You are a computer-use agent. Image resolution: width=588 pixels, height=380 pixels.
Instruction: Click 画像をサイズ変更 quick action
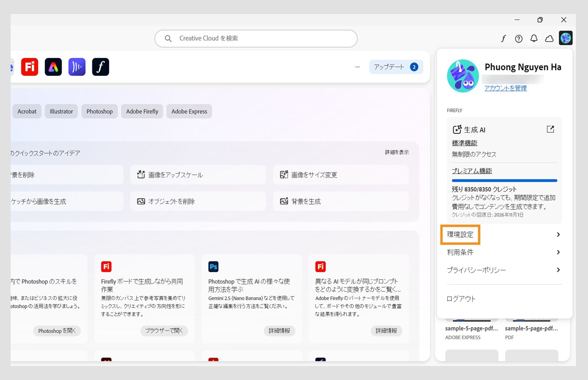point(341,175)
